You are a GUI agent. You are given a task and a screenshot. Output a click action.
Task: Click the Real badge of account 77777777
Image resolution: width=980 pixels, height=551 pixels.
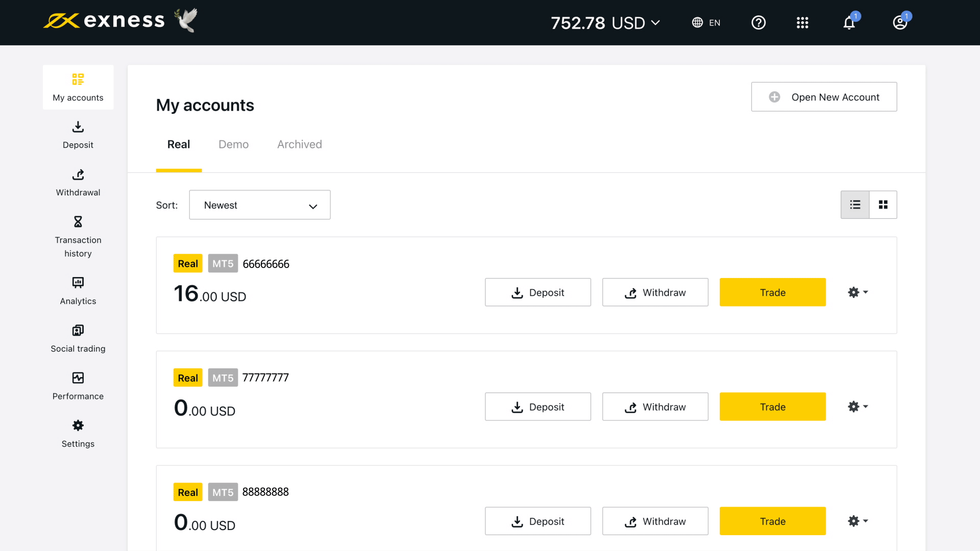188,378
